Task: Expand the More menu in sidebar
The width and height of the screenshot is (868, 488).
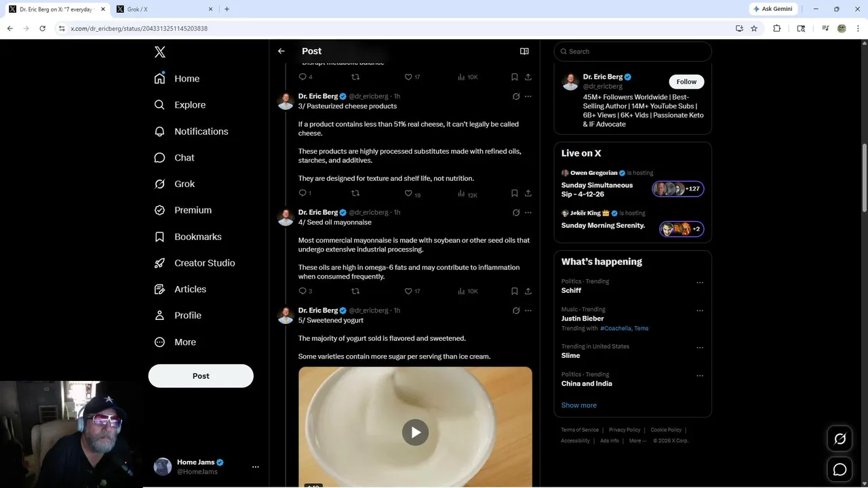Action: tap(175, 342)
